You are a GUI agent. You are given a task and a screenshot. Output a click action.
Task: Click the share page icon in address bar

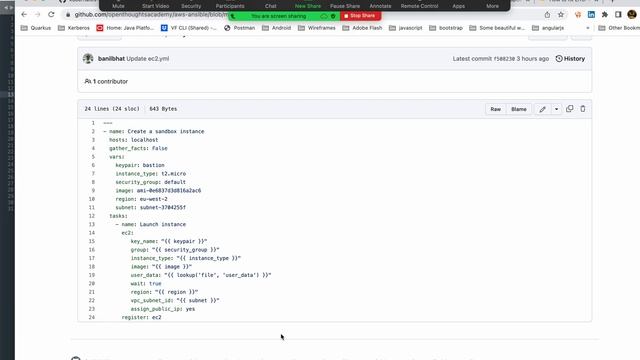(x=547, y=15)
